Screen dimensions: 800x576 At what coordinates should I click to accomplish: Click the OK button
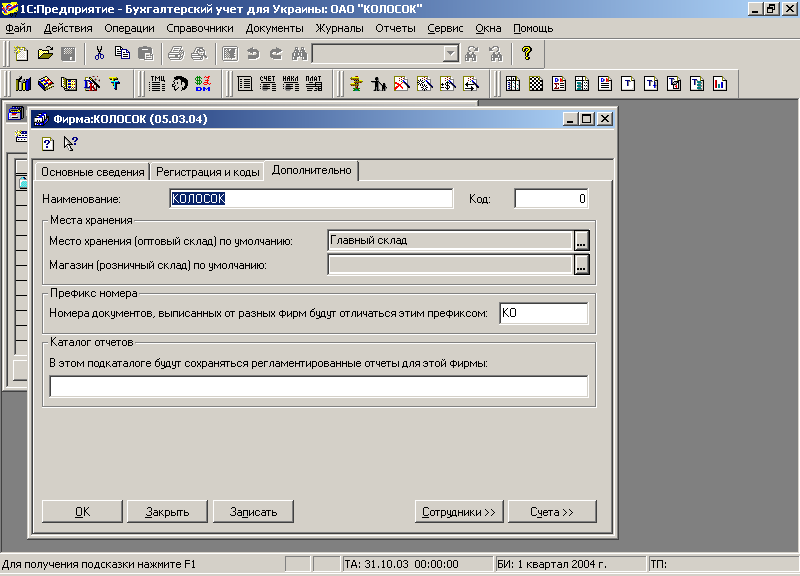82,512
